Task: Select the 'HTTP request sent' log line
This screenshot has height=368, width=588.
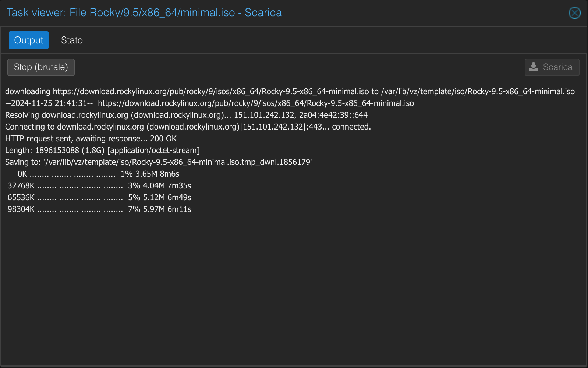Action: click(x=91, y=138)
